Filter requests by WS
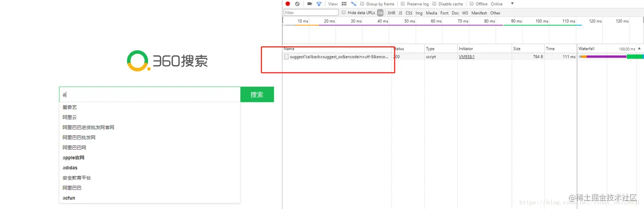The image size is (644, 209). click(465, 13)
